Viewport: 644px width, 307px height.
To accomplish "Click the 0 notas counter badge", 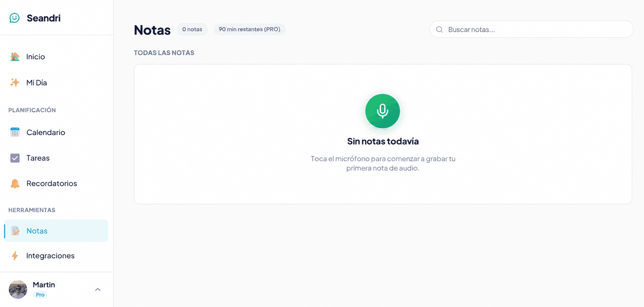I will click(x=192, y=29).
